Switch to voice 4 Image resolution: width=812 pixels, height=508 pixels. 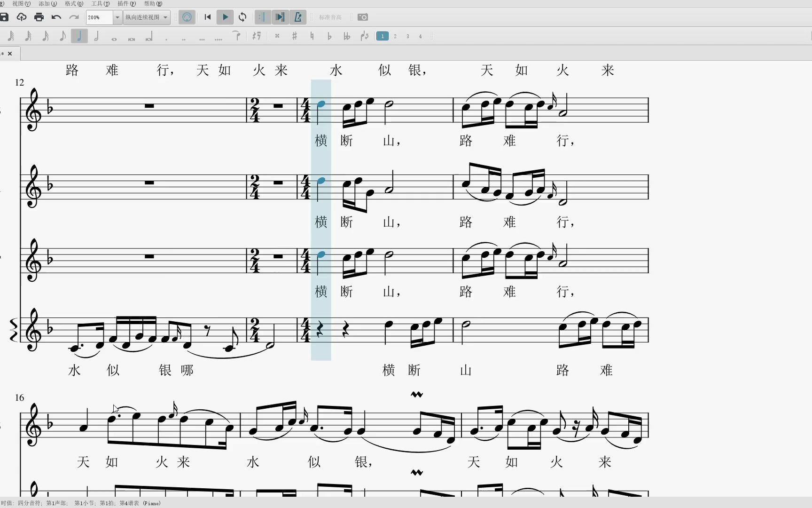click(x=421, y=36)
